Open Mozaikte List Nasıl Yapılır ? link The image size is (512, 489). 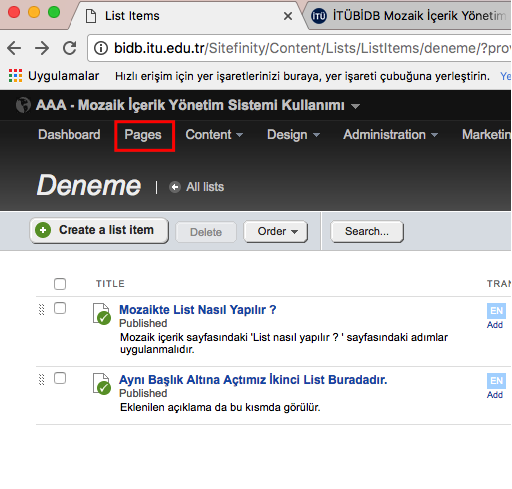click(198, 310)
